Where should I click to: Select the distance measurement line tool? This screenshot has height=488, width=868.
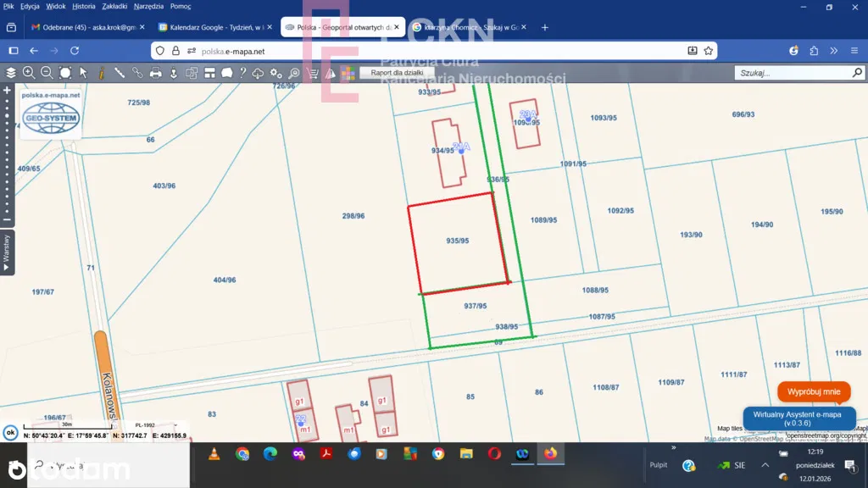click(x=120, y=73)
